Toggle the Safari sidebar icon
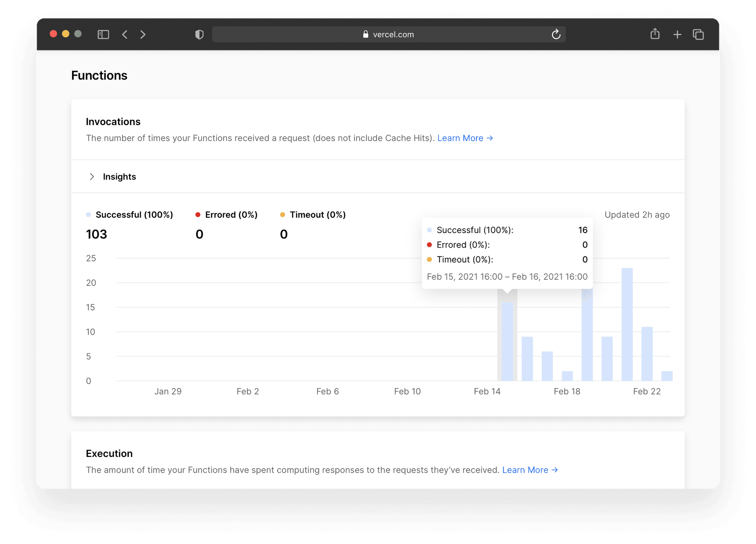This screenshot has height=544, width=756. click(103, 35)
